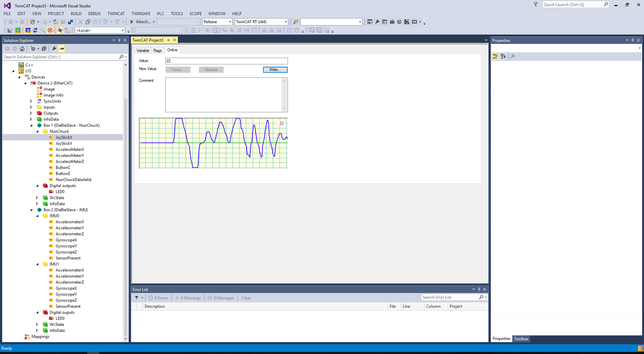Toggle Preview Selected Items in Solution Explorer
The width and height of the screenshot is (644, 354).
tap(61, 49)
